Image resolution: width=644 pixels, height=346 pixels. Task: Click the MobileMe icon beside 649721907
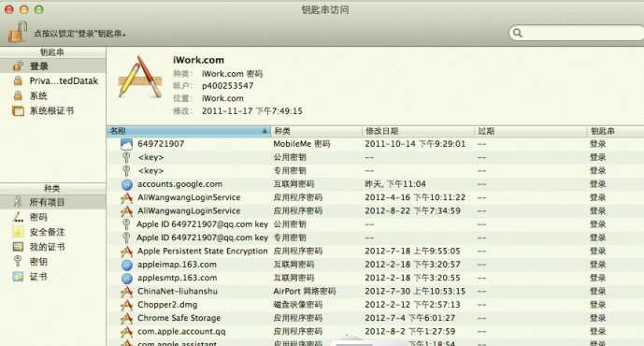pos(126,144)
